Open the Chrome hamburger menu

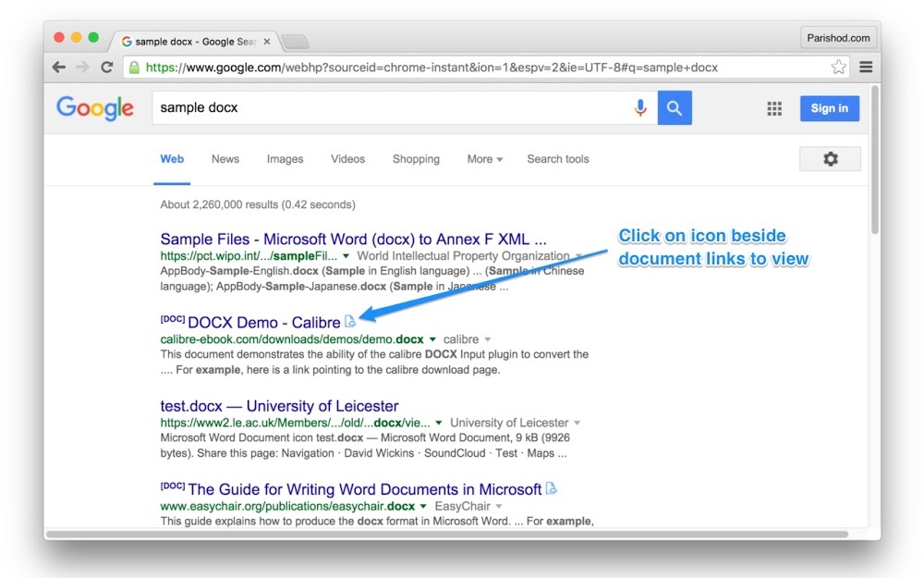point(866,68)
